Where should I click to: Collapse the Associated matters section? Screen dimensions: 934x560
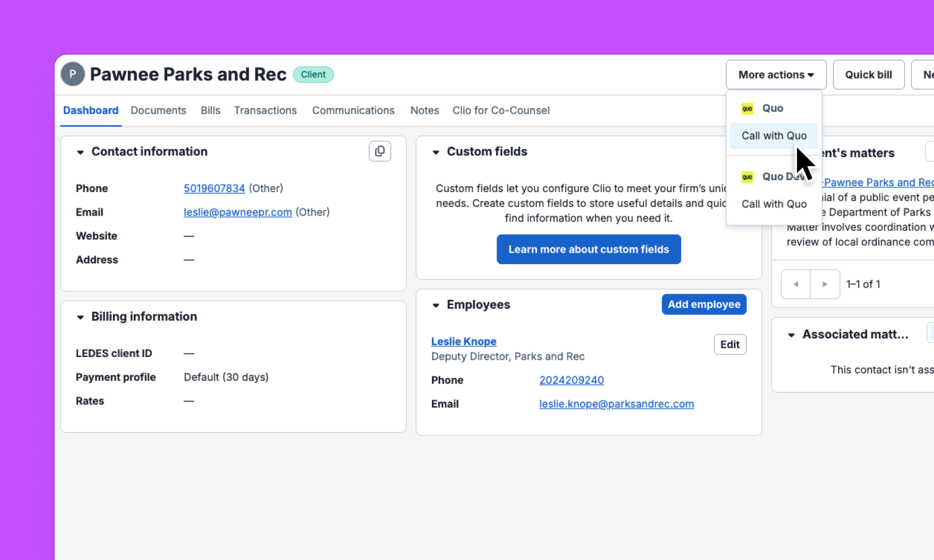[x=791, y=335]
